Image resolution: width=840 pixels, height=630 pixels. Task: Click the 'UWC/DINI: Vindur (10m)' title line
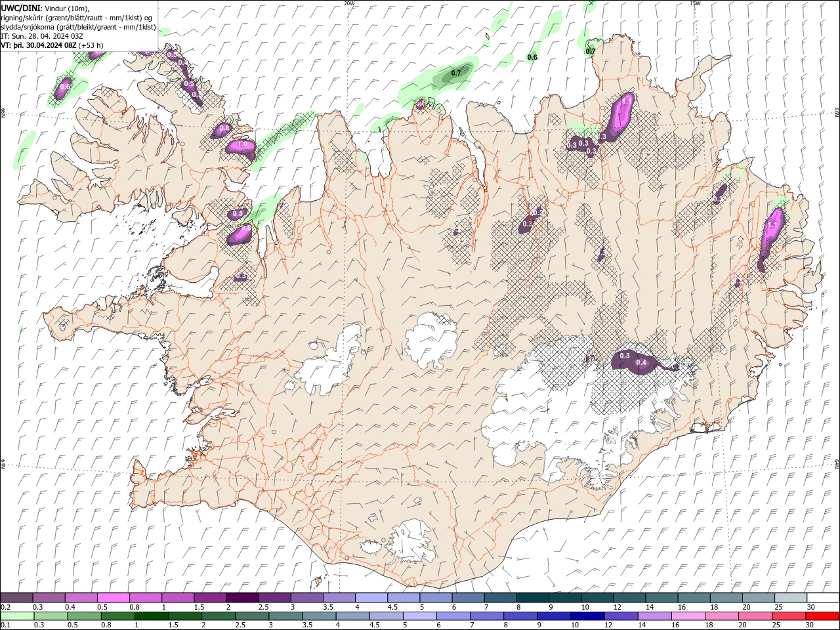click(45, 8)
